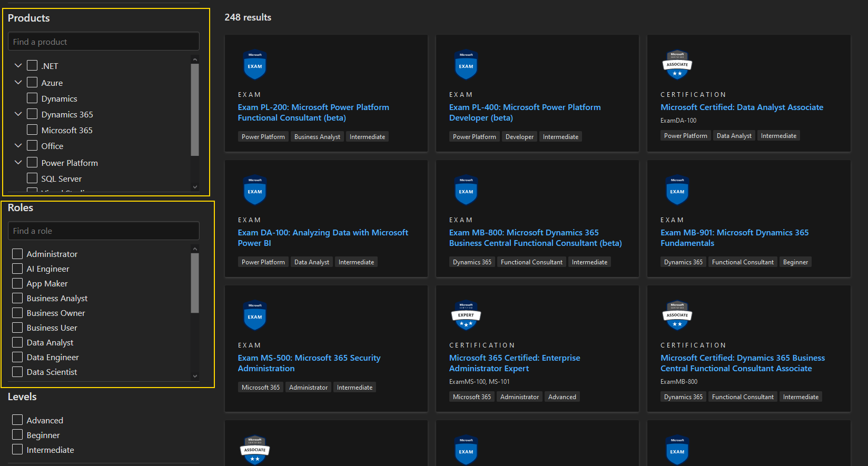
Task: Click the up arrow of the Products list scrollbar
Action: pos(195,60)
